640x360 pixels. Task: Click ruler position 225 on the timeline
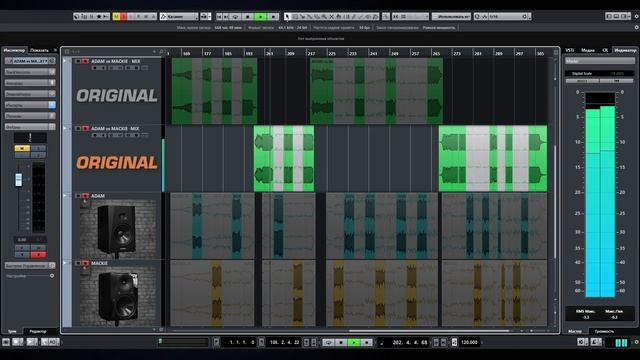[332, 53]
